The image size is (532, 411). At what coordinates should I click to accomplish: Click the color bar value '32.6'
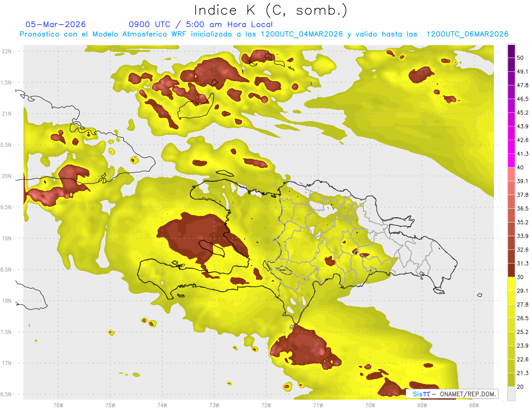(x=523, y=250)
